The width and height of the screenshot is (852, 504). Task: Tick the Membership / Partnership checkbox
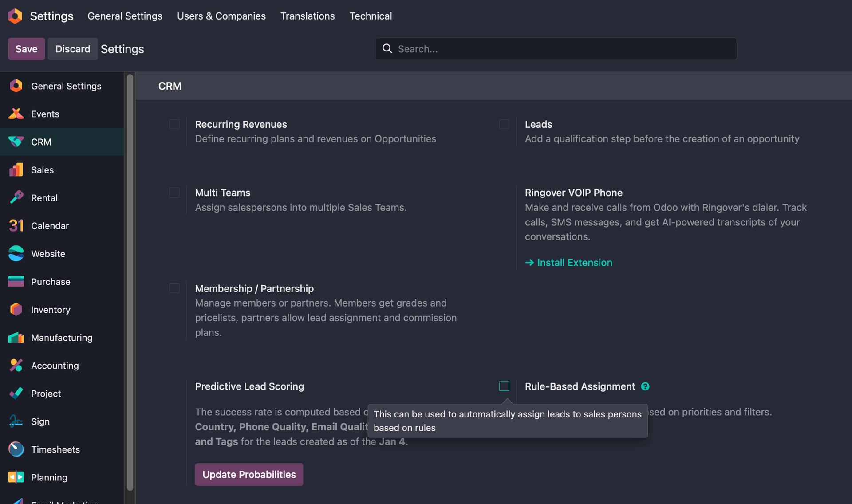(174, 288)
